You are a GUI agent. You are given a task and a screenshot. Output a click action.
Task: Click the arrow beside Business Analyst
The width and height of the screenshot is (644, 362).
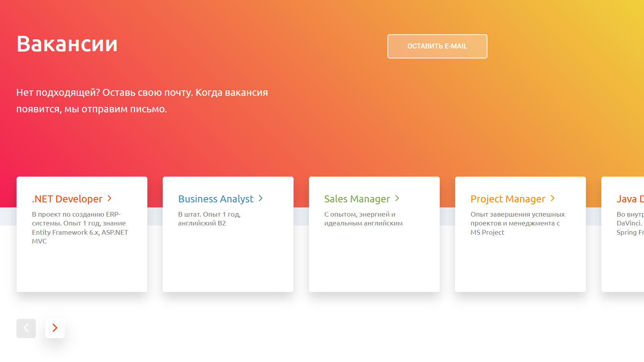261,199
